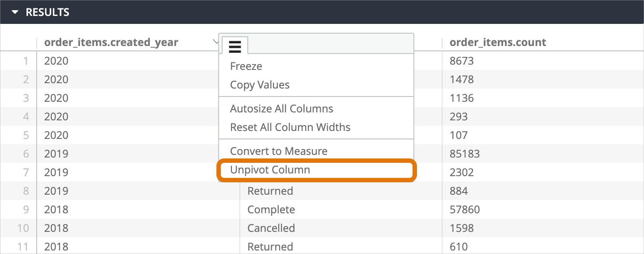Select Convert to Measure option
The width and height of the screenshot is (644, 254).
279,151
